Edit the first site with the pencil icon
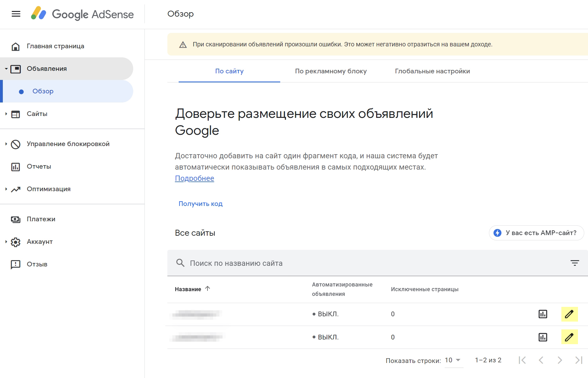 569,314
